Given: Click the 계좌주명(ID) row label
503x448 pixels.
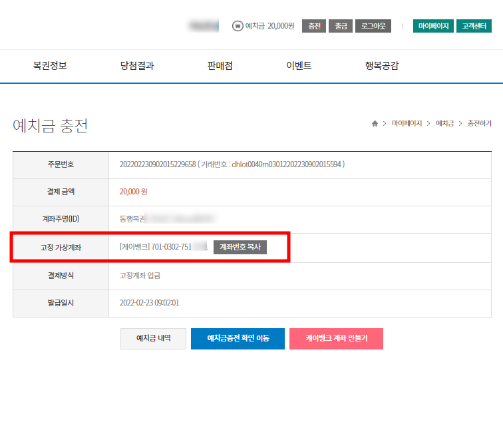Looking at the screenshot, I should click(61, 219).
